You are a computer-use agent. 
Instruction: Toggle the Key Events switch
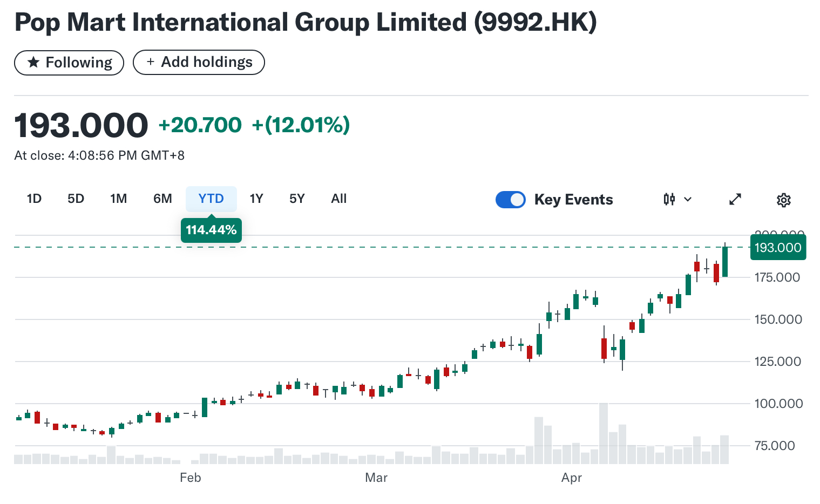point(511,200)
